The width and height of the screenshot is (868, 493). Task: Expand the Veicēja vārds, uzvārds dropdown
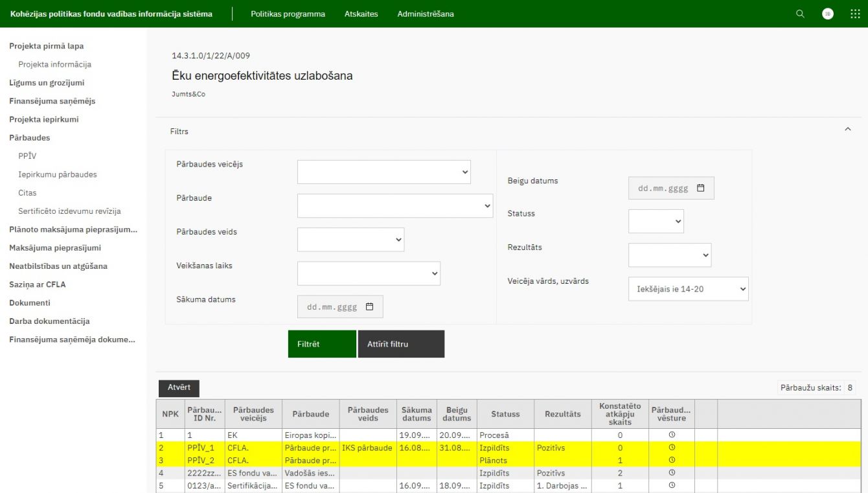point(688,289)
